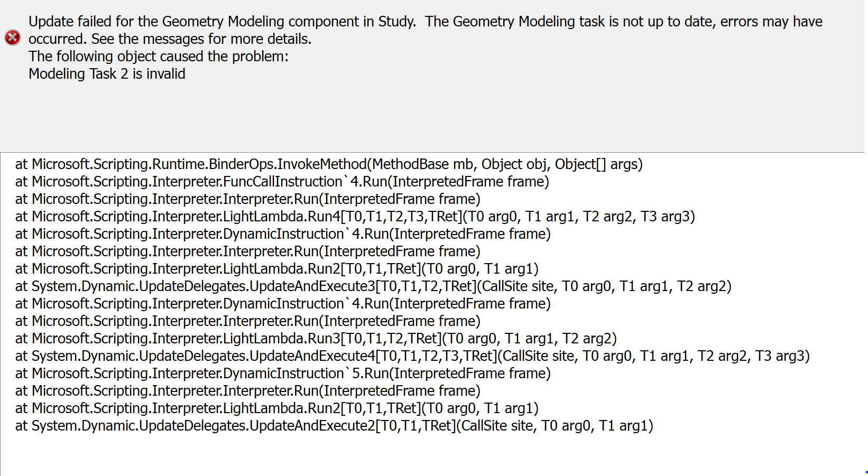Select the first DynamicInstruction`4.Run line

click(283, 234)
